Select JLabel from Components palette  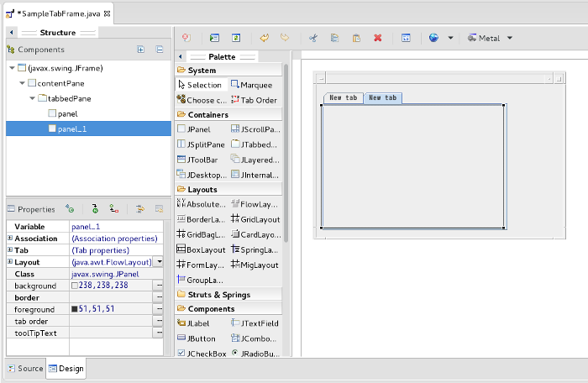click(193, 323)
